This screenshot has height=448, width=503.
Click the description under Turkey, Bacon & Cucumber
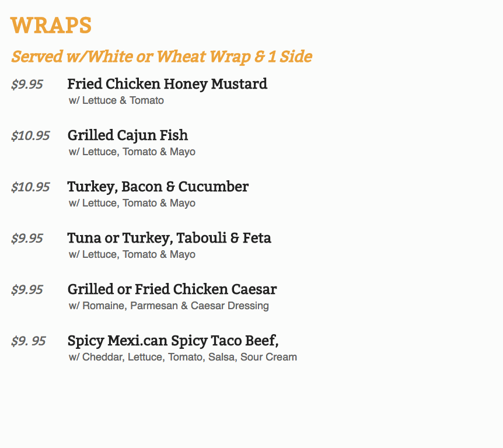pyautogui.click(x=132, y=203)
